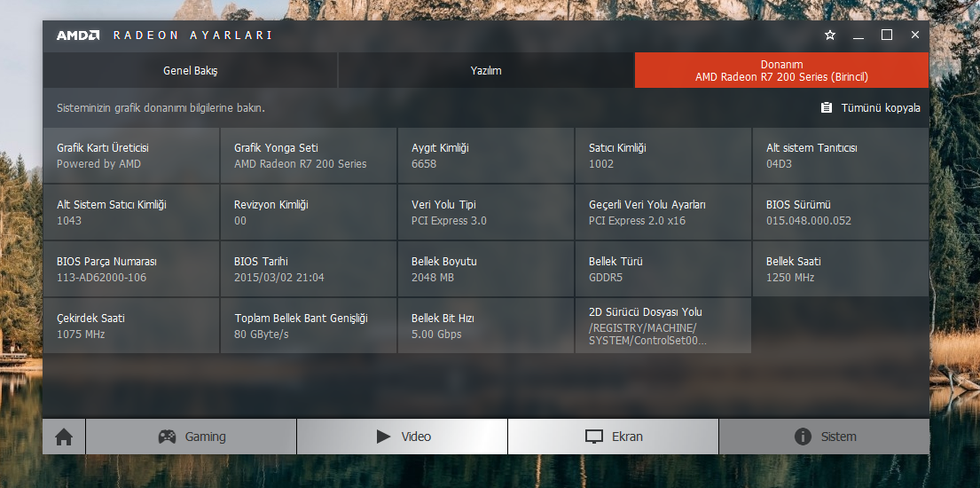Click the AMD logo in title bar
Image resolution: width=980 pixels, height=488 pixels.
pyautogui.click(x=78, y=35)
